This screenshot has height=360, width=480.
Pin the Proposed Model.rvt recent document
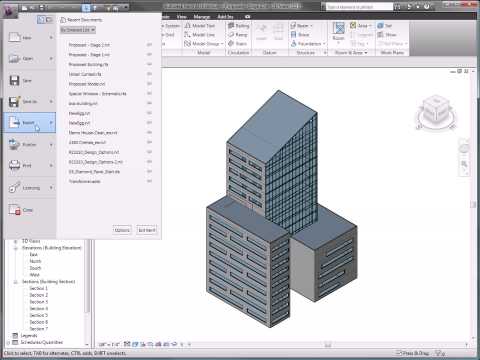149,84
